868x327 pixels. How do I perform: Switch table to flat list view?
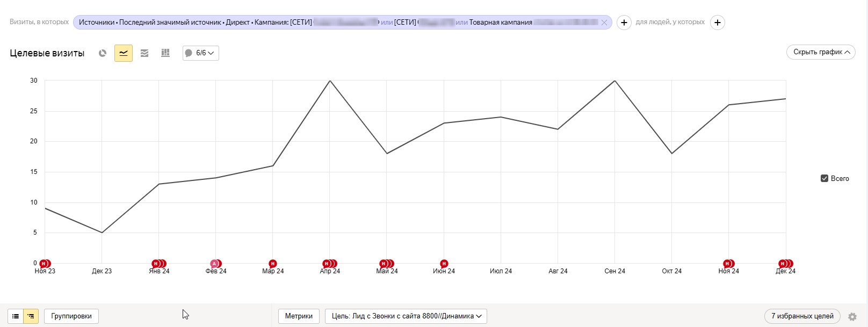click(16, 316)
